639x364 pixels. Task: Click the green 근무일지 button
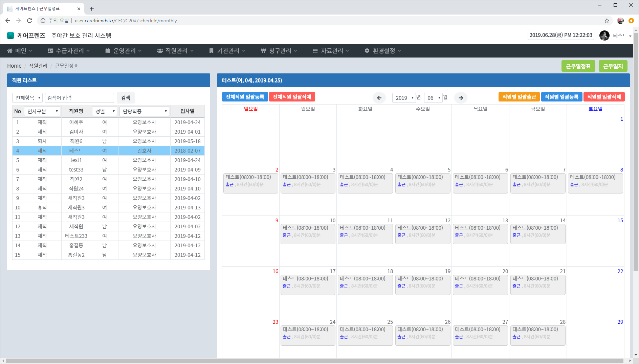[x=613, y=66]
